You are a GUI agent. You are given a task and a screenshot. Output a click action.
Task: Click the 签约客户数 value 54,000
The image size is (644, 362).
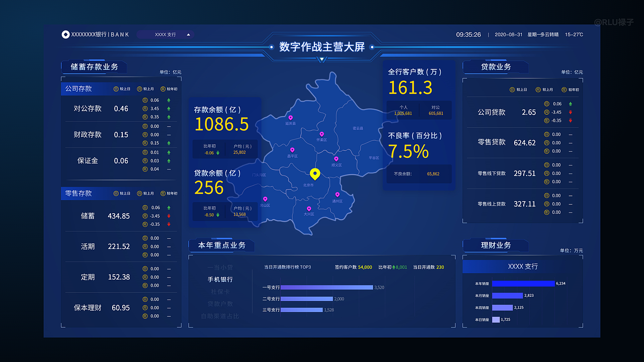(365, 267)
